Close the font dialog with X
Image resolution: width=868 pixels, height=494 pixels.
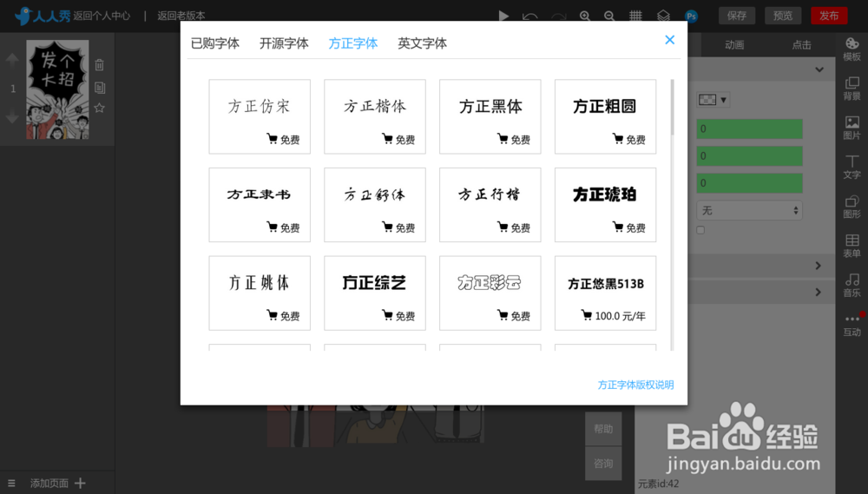click(x=670, y=40)
